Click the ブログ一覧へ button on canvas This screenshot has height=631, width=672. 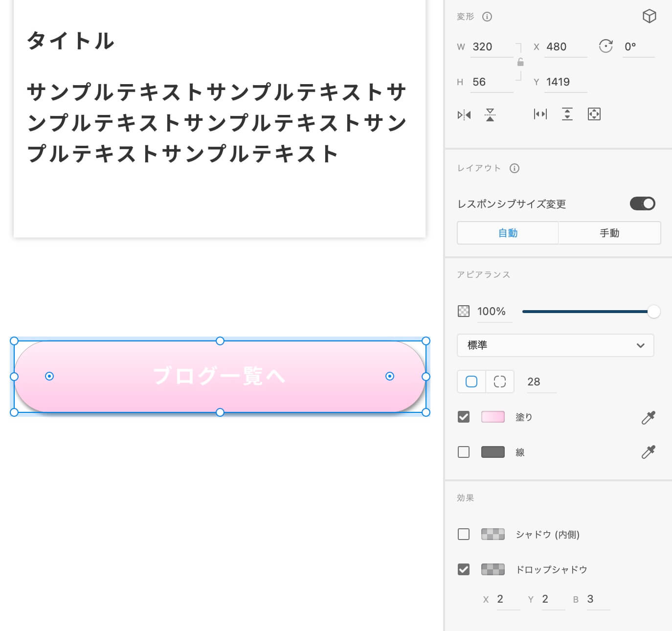pyautogui.click(x=220, y=376)
